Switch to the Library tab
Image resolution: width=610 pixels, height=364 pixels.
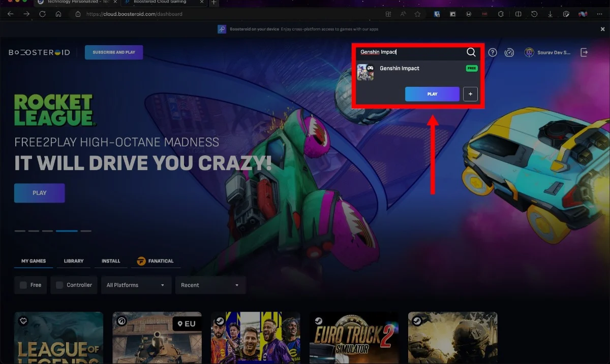(74, 261)
